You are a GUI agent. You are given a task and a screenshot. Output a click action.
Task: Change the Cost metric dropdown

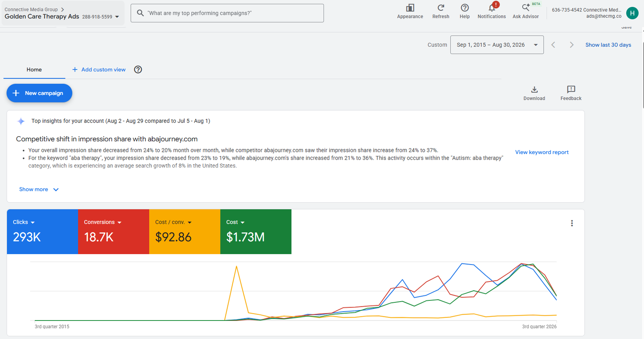[235, 222]
